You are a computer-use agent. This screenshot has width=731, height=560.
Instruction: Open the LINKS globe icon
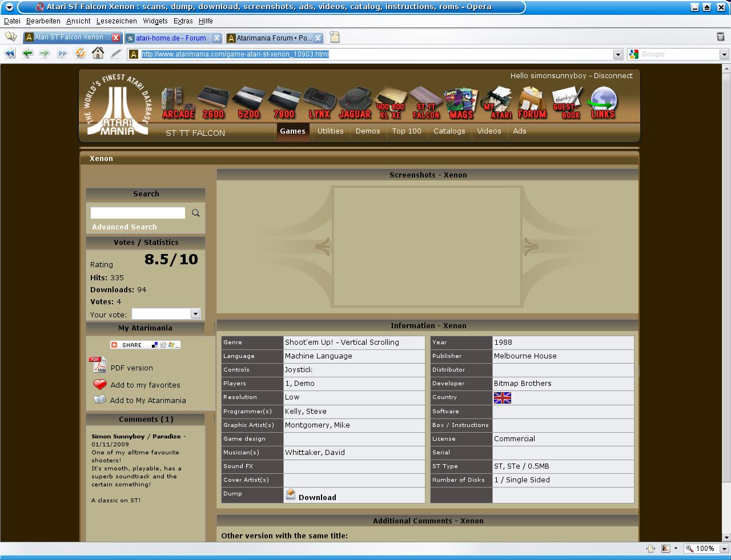pyautogui.click(x=603, y=103)
